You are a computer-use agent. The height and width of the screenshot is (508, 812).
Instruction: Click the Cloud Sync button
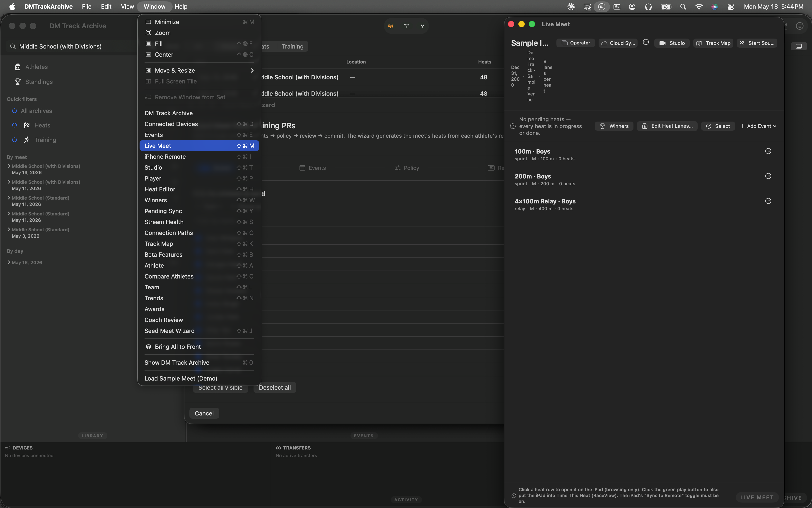(618, 43)
